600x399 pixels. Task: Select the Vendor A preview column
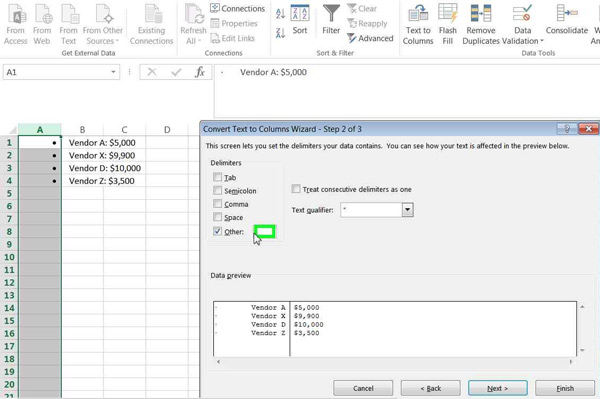click(252, 329)
